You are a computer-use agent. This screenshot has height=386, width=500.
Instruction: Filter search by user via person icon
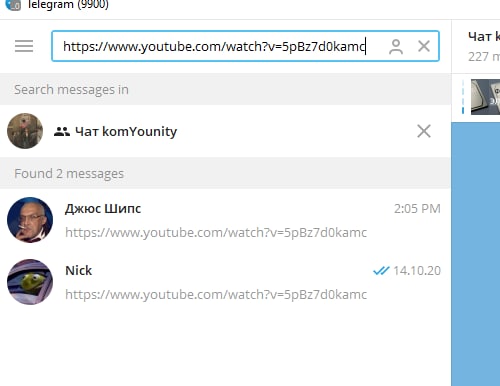(x=396, y=46)
